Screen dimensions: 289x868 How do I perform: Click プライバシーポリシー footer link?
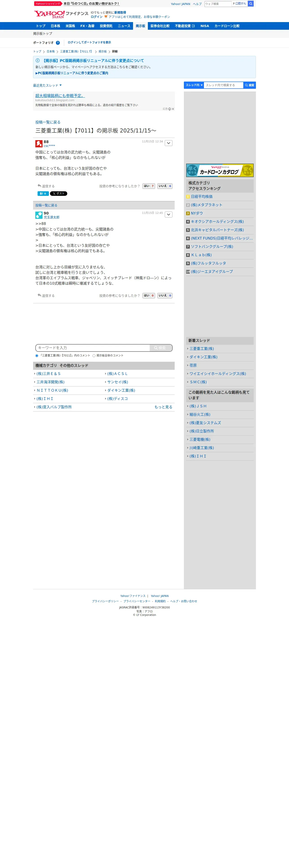click(105, 601)
